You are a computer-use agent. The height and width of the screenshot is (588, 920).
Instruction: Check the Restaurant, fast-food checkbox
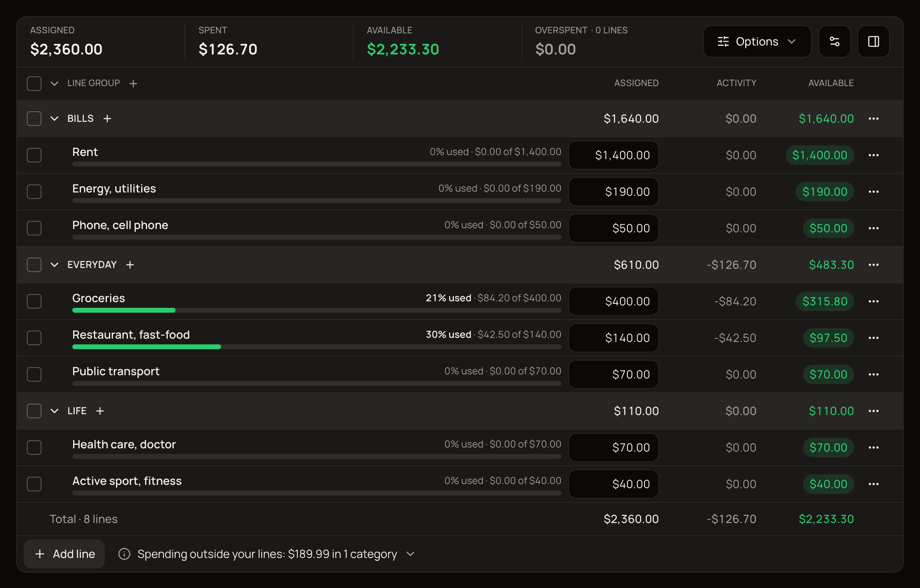pos(34,338)
